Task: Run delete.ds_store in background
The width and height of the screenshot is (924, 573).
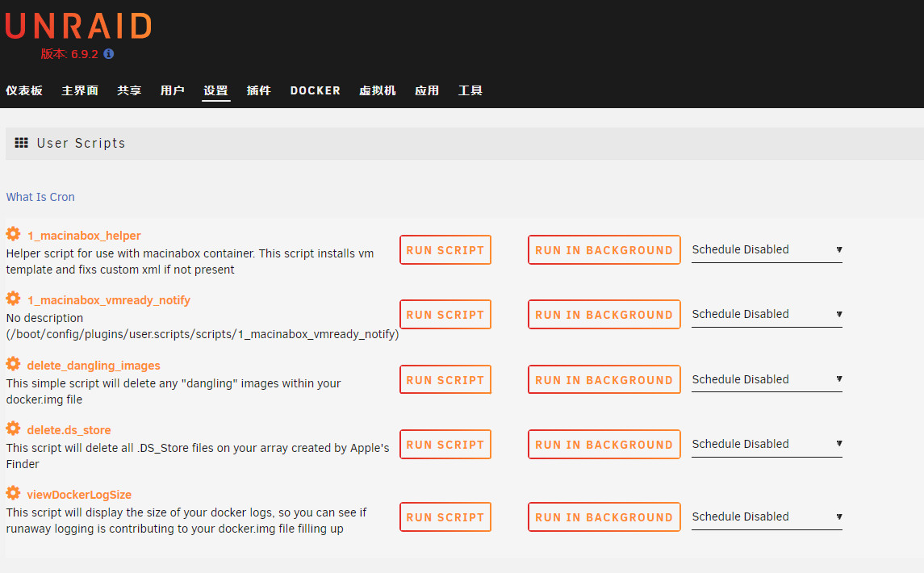Action: [x=604, y=445]
